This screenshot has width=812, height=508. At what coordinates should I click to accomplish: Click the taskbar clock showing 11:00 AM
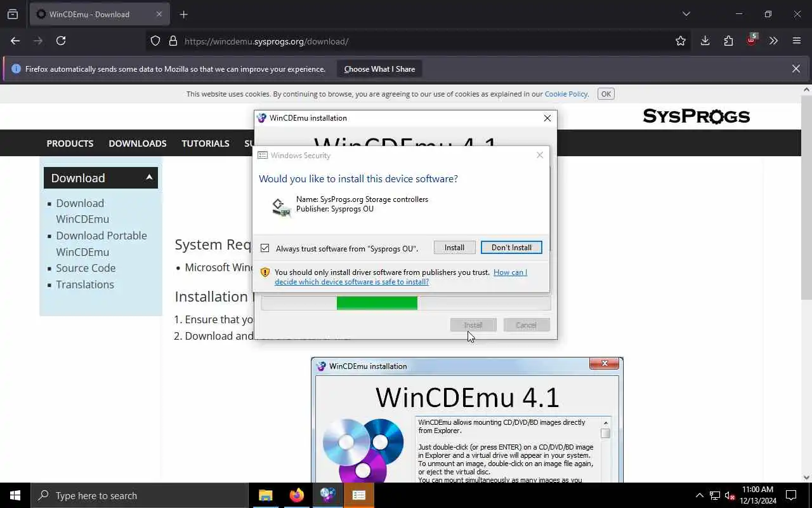[x=758, y=495]
